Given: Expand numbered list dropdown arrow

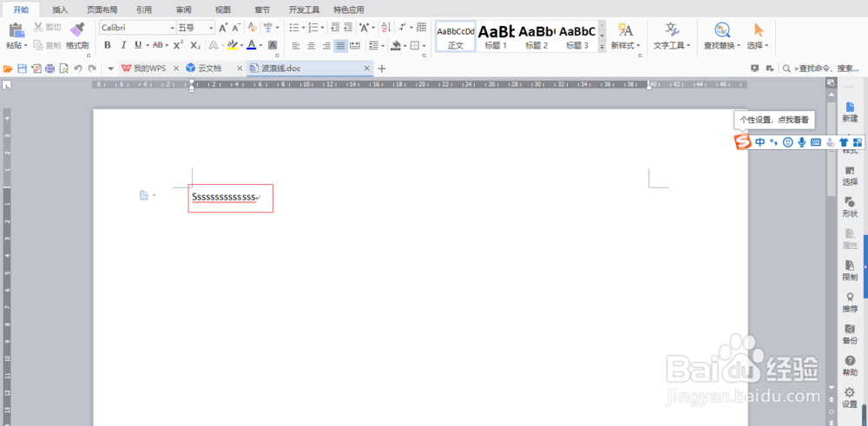Looking at the screenshot, I should pos(322,27).
